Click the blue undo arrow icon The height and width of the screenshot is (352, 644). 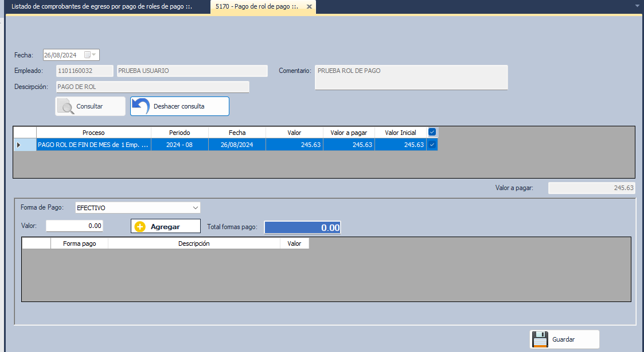[x=141, y=106]
